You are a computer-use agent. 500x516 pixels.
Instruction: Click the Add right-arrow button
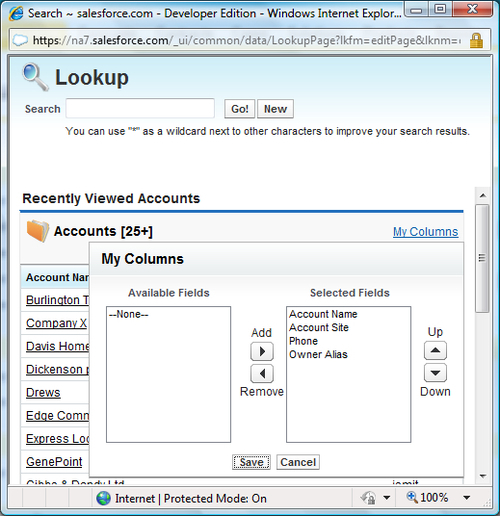click(x=262, y=351)
